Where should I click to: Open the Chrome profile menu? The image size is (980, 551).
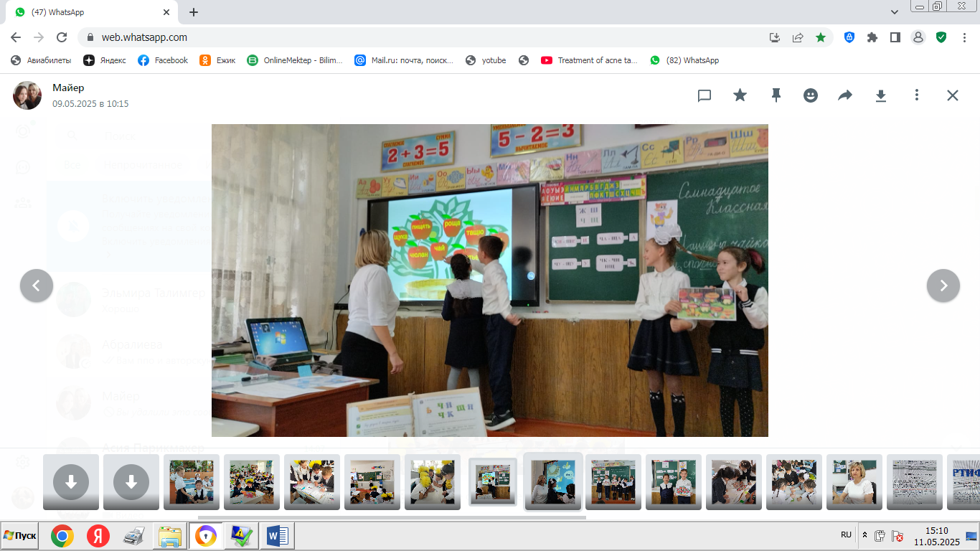point(918,37)
